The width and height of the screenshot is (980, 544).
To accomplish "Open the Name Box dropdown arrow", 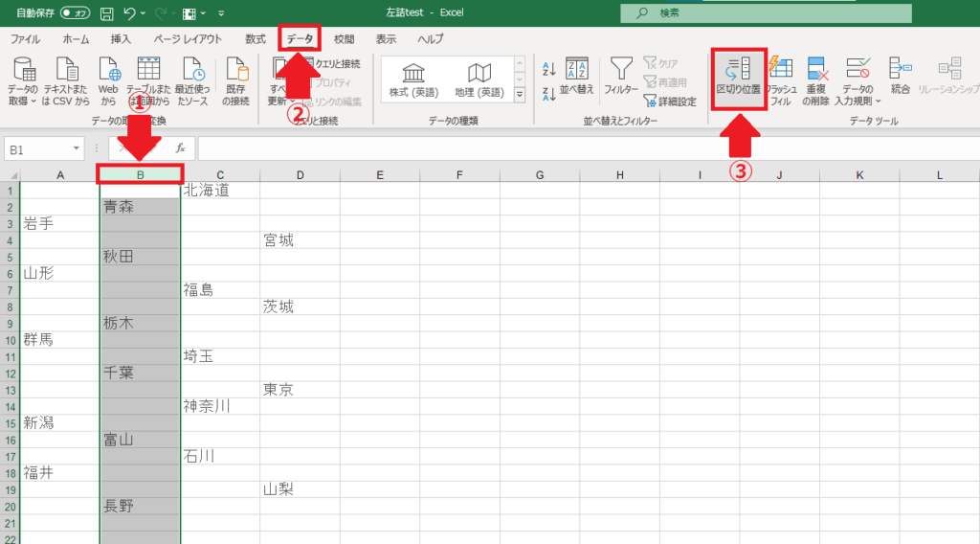I will tap(77, 148).
